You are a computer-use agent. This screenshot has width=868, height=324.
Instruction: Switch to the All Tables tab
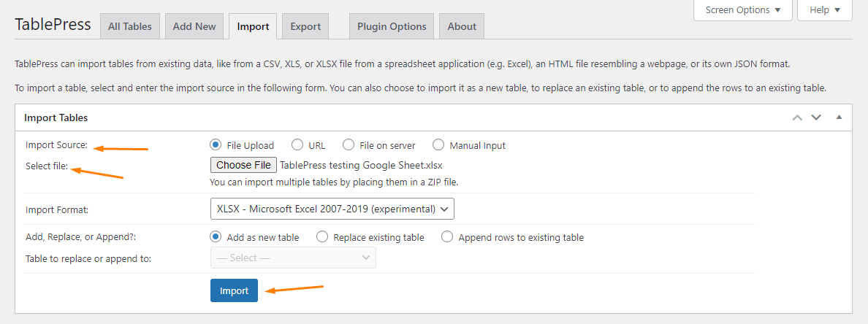[x=130, y=26]
